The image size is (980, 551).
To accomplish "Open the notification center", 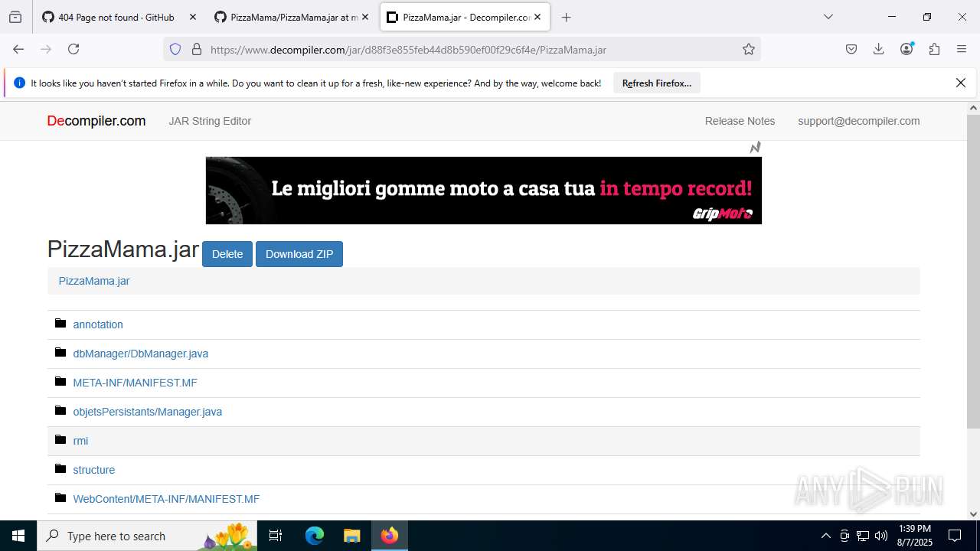I will point(955,536).
